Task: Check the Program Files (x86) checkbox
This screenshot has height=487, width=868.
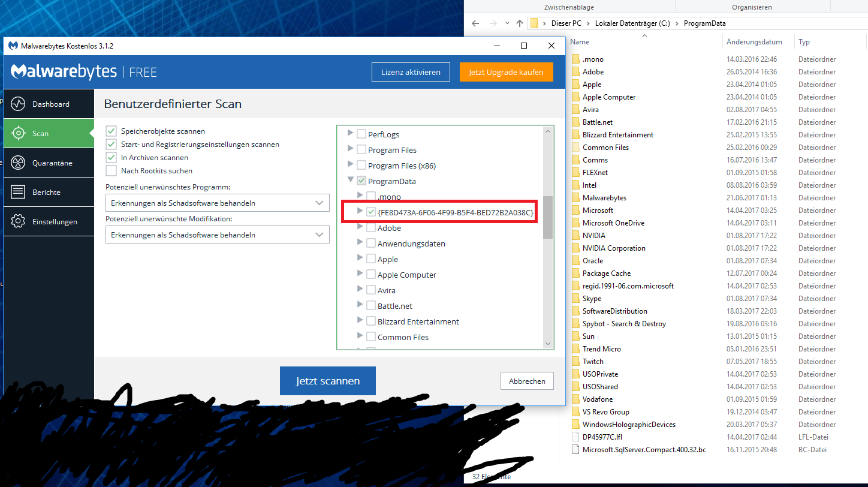Action: point(361,165)
